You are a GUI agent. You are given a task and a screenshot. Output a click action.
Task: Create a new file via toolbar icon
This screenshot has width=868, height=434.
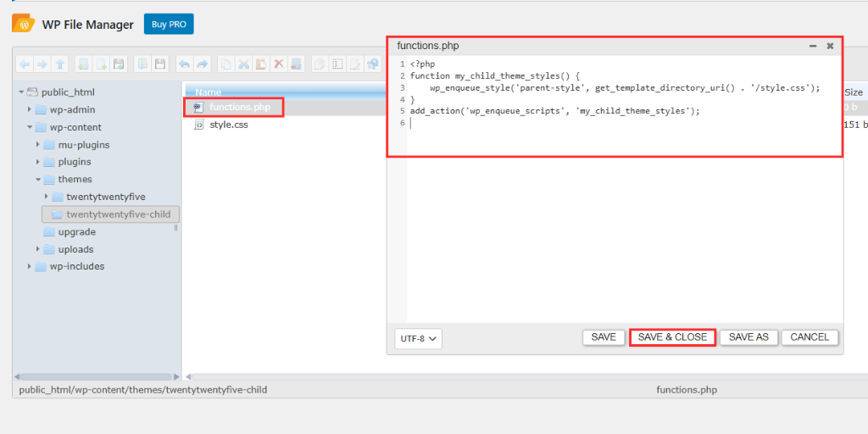click(x=101, y=64)
